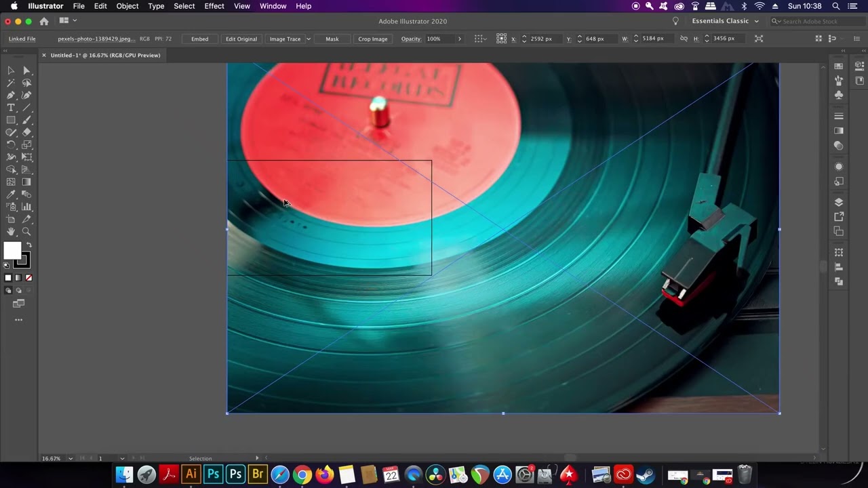Select the Direct Selection tool
This screenshot has height=488, width=868.
(x=26, y=70)
